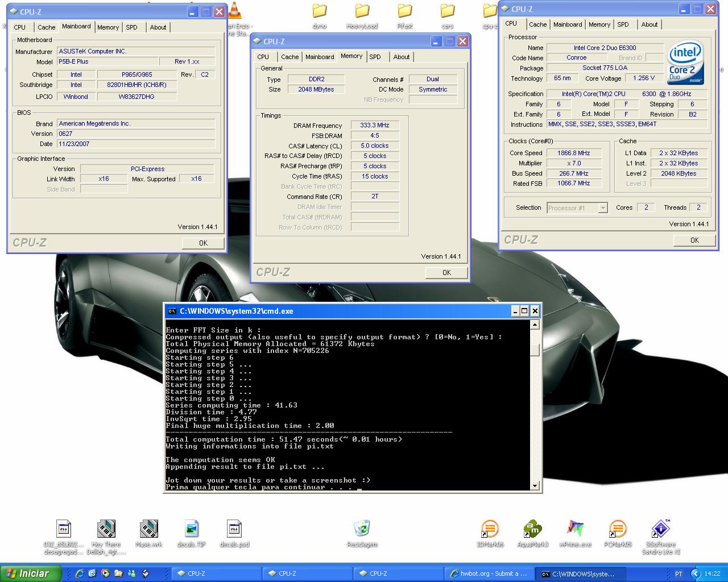
Task: Click the Total computation time line
Action: click(x=284, y=439)
